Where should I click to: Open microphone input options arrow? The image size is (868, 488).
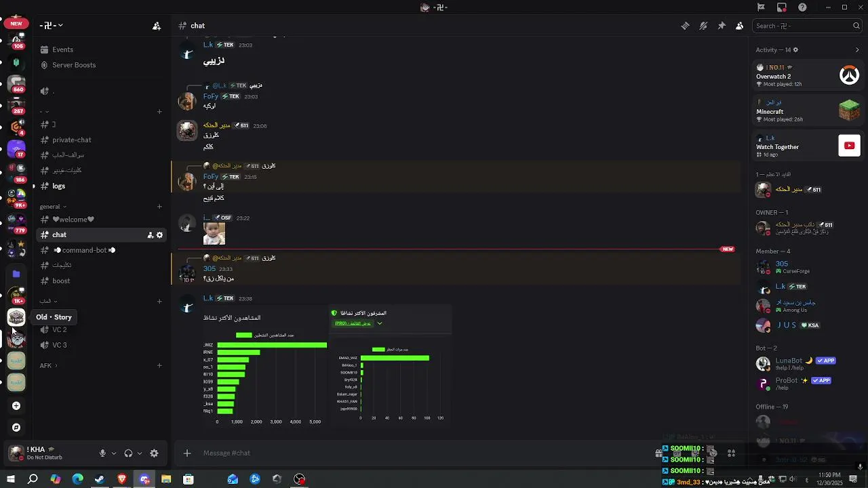114,453
